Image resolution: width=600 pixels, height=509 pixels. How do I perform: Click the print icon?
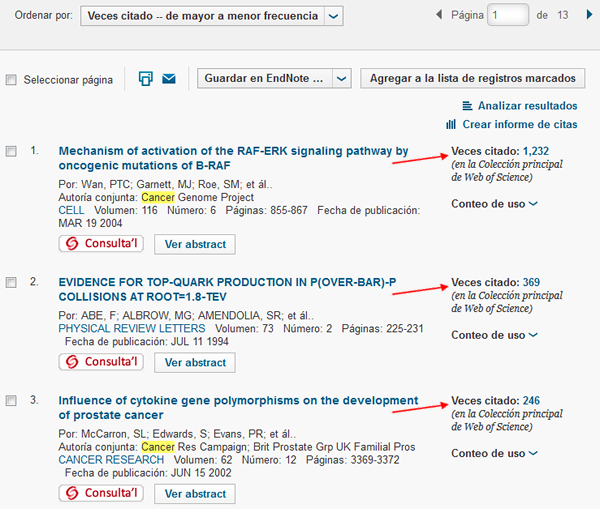pos(145,78)
